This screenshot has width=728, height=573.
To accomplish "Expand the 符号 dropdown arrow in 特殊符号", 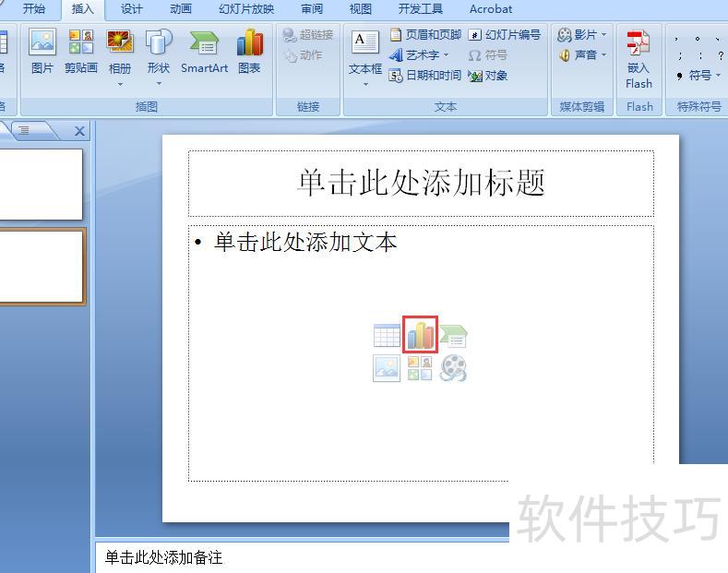I will tap(718, 76).
